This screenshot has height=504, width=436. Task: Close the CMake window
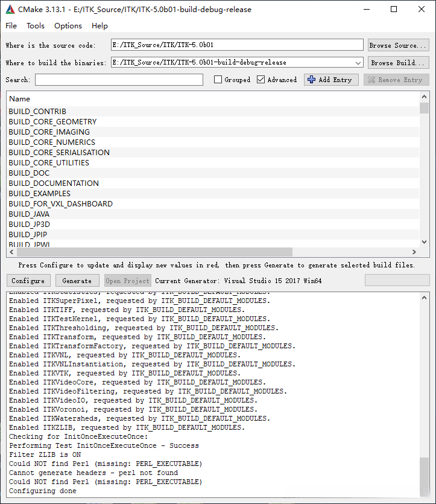pos(422,9)
